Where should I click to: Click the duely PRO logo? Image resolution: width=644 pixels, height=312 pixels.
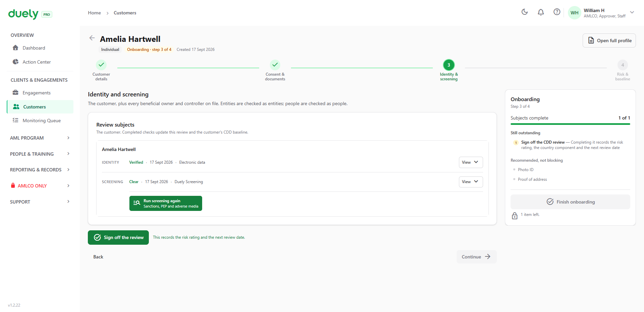(x=30, y=14)
